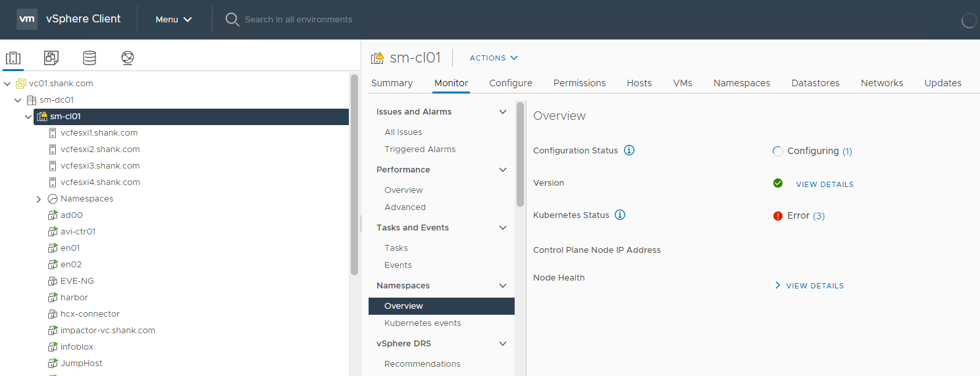The width and height of the screenshot is (980, 376).
Task: Open the Storage inventory view icon
Action: 90,58
